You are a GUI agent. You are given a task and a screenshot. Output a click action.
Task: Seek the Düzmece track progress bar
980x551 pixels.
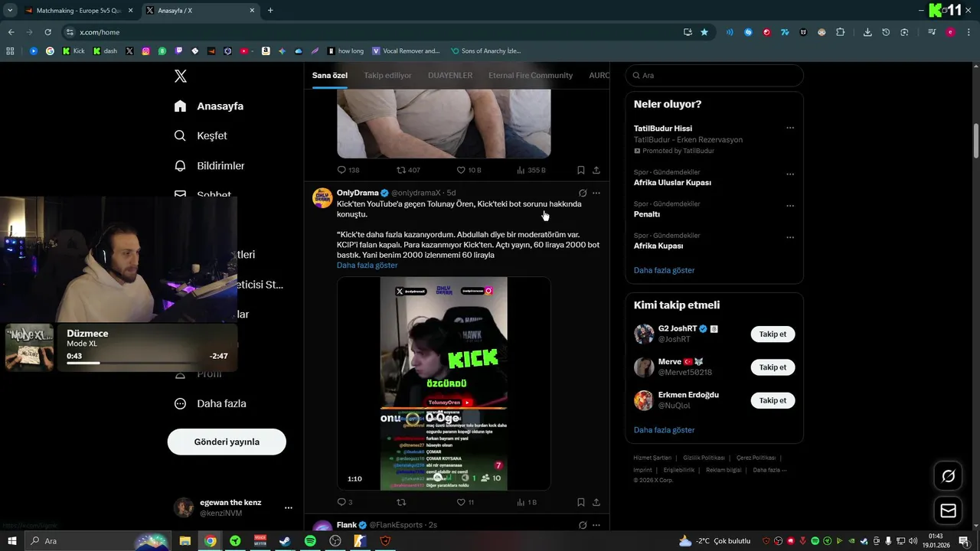tap(147, 363)
